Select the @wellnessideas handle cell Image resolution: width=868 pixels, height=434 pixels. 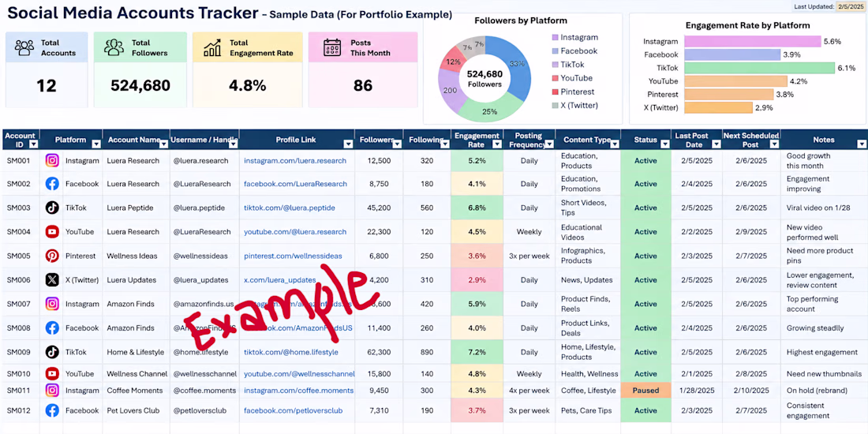click(203, 256)
